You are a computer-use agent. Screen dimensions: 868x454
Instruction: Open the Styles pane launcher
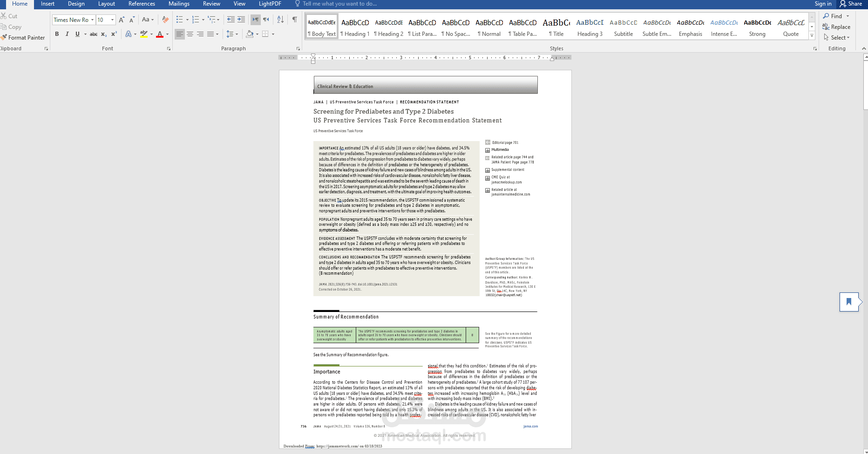[815, 48]
